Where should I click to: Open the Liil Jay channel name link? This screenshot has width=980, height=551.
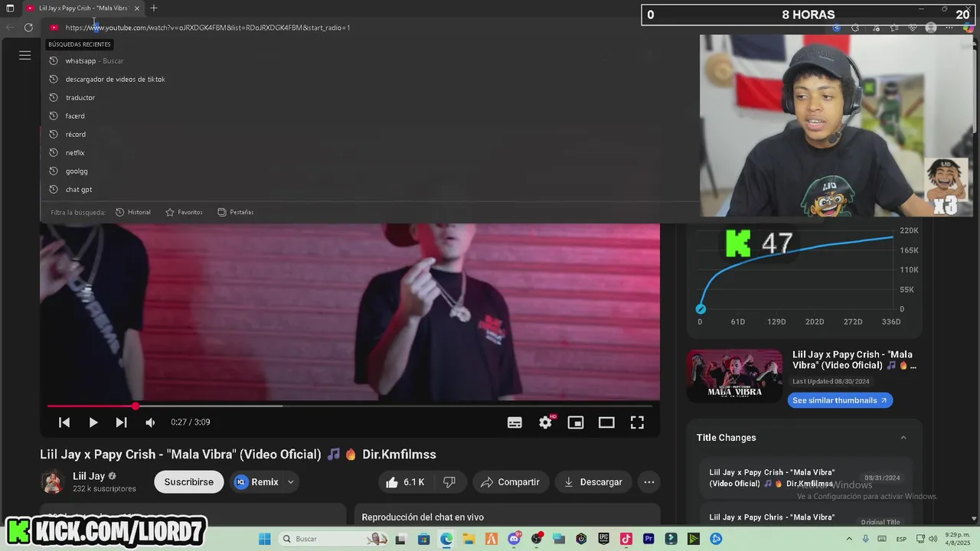[x=89, y=476]
